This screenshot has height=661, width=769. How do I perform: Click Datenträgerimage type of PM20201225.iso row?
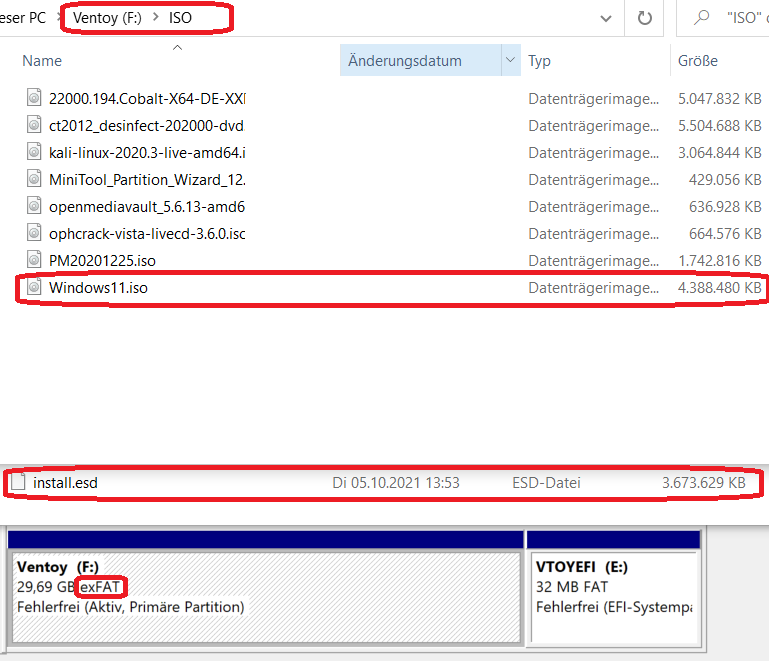point(593,261)
